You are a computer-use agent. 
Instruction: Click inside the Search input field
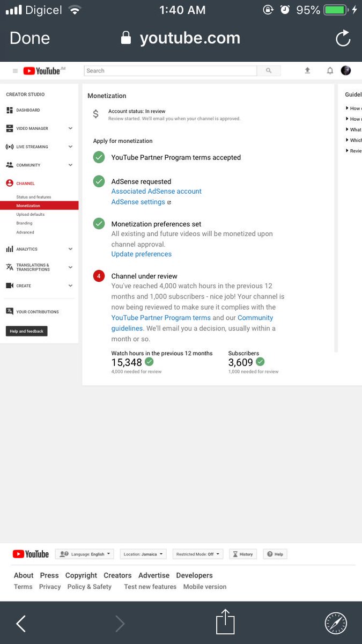tap(171, 71)
